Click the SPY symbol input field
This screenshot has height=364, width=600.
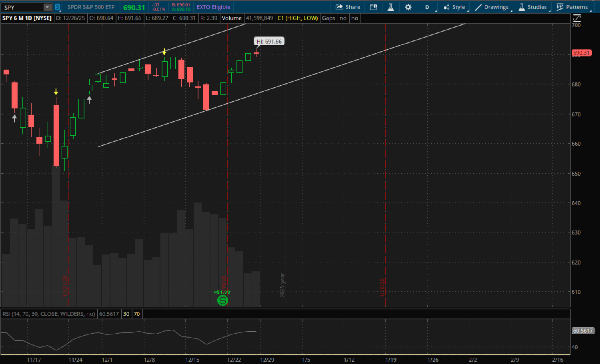pos(22,7)
